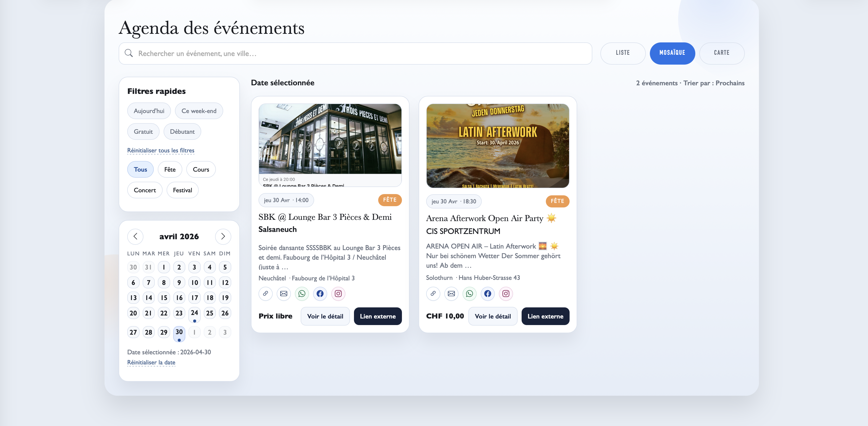Screen dimensions: 868x426
Task: Select April 19 in the calendar
Action: click(x=225, y=298)
